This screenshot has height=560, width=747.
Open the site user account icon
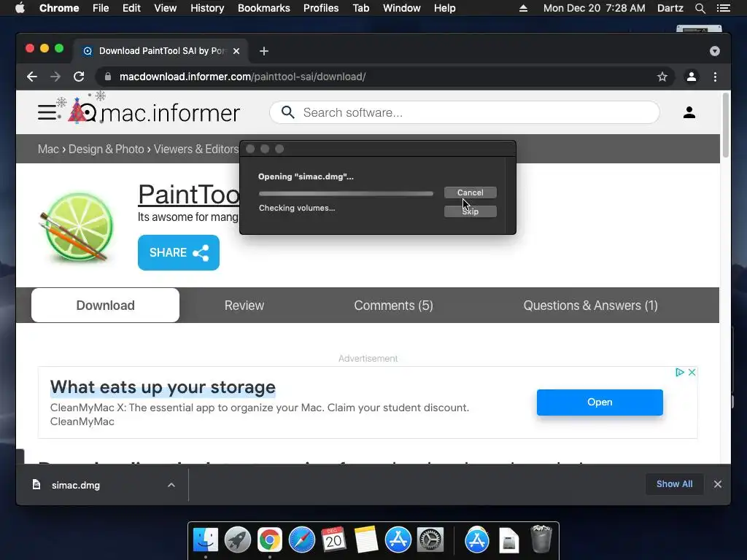point(689,112)
